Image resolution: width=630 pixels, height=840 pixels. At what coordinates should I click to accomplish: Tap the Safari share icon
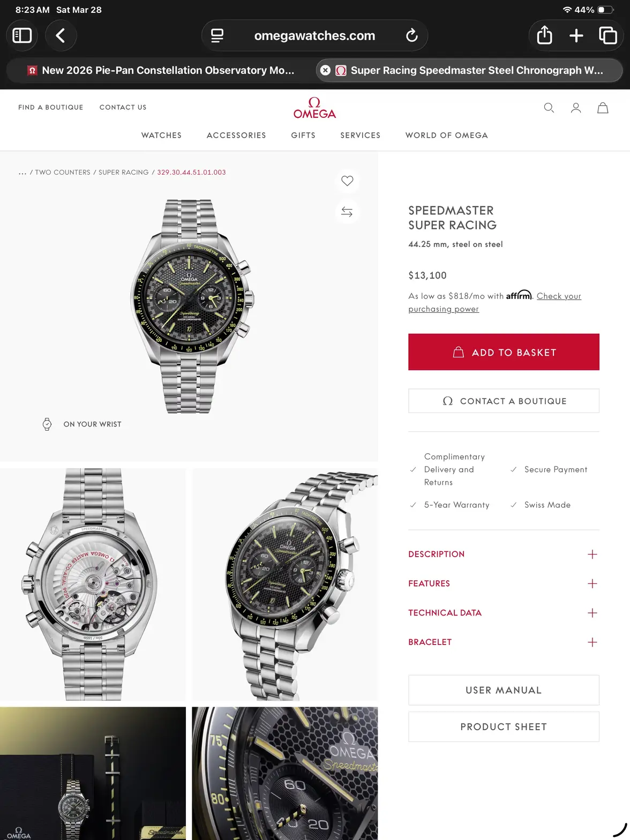click(x=544, y=35)
